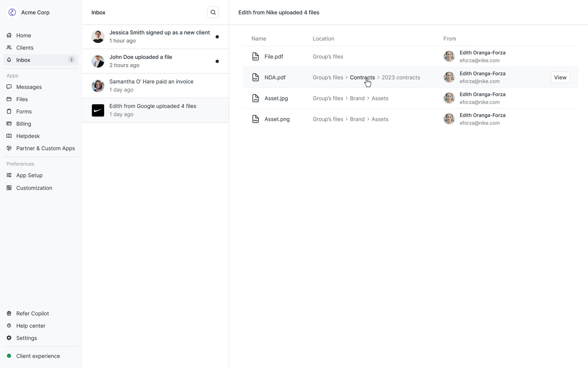Click the Billing card icon

(x=9, y=124)
